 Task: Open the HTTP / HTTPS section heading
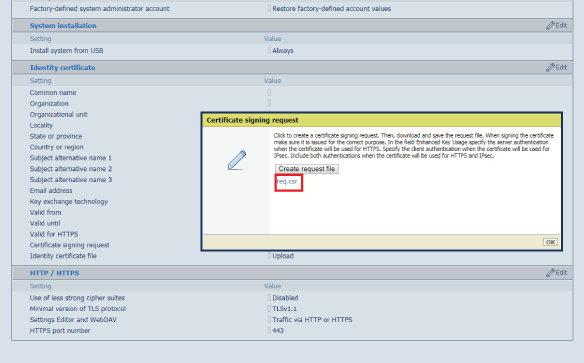pyautogui.click(x=54, y=273)
